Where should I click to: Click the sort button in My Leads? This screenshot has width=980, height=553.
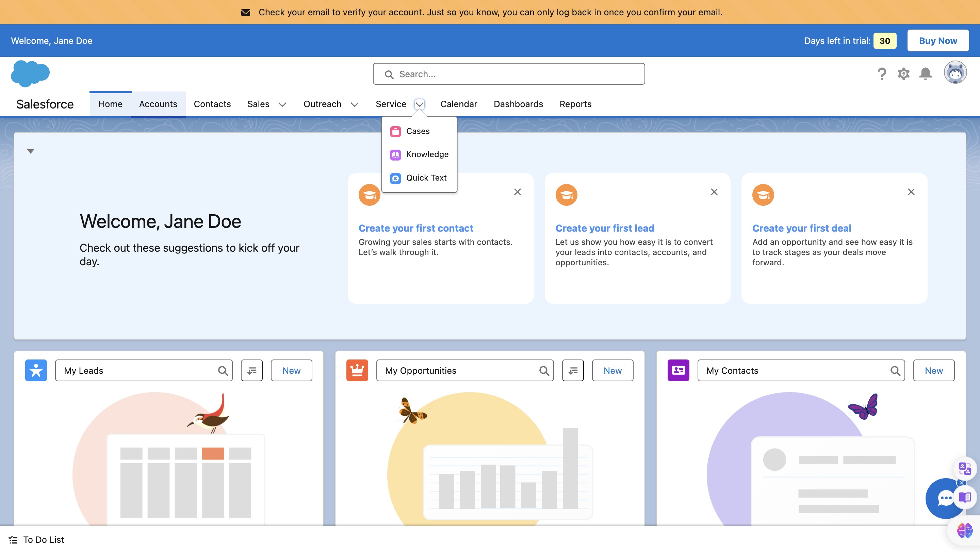click(251, 370)
